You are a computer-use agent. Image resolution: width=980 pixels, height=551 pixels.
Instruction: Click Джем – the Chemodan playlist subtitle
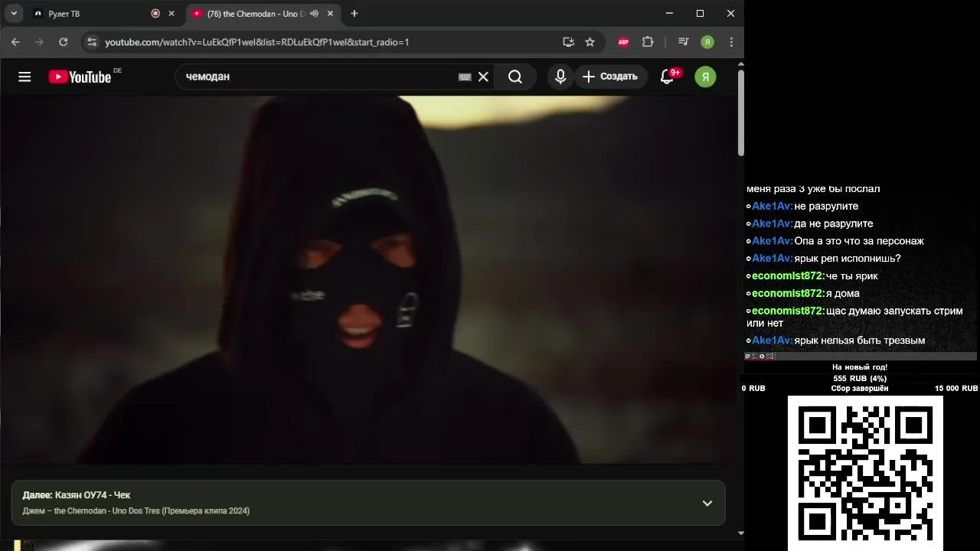pos(136,510)
